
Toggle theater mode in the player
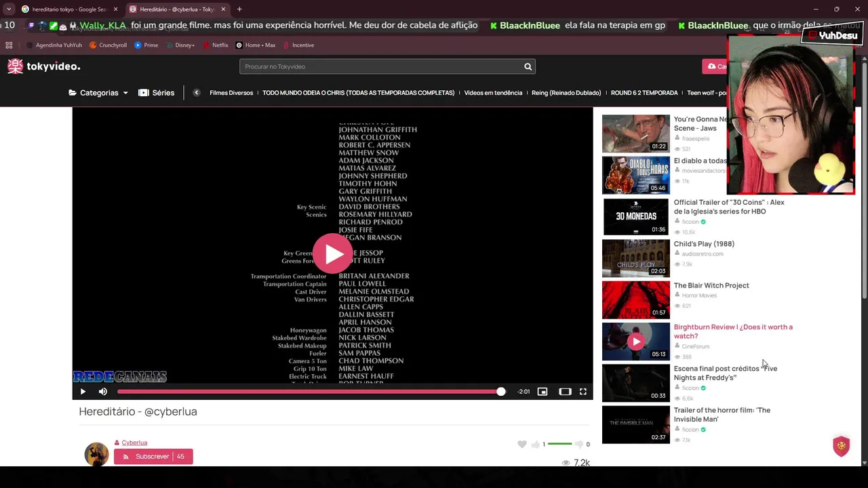[565, 392]
